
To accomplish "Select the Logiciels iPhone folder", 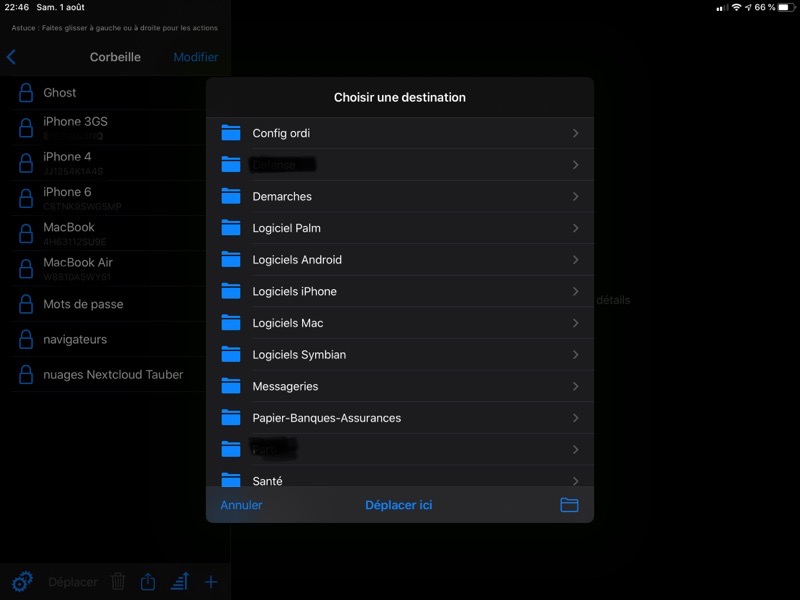I will 294,291.
